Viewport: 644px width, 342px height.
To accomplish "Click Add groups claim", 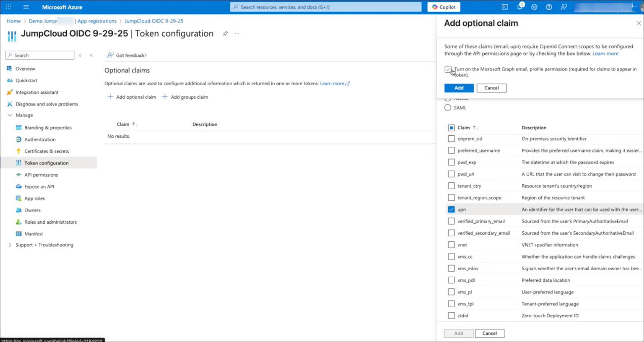I will point(185,97).
